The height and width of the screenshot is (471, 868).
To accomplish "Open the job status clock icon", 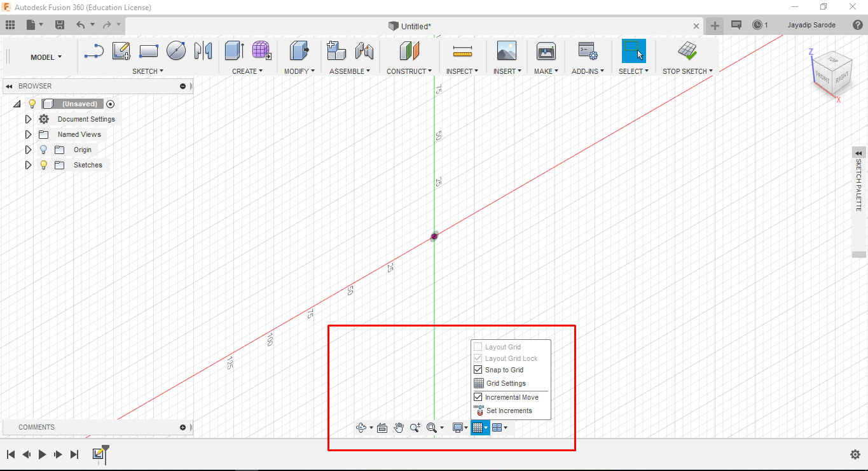I will (x=757, y=25).
